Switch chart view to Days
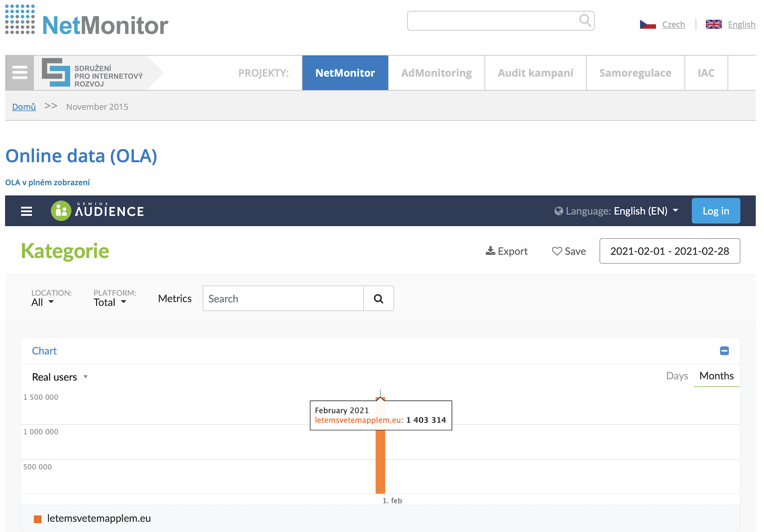This screenshot has height=532, width=764. (x=677, y=376)
